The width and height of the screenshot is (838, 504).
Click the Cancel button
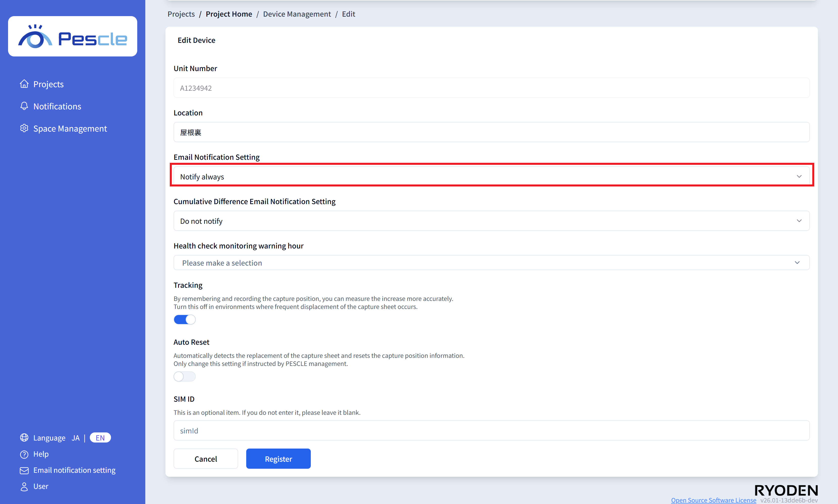(206, 459)
